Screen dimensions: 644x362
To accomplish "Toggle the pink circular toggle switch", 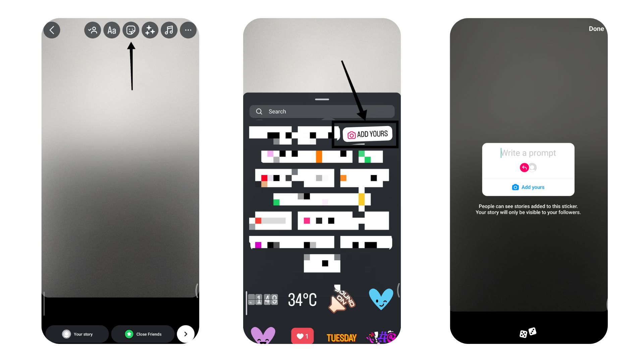I will pyautogui.click(x=524, y=168).
